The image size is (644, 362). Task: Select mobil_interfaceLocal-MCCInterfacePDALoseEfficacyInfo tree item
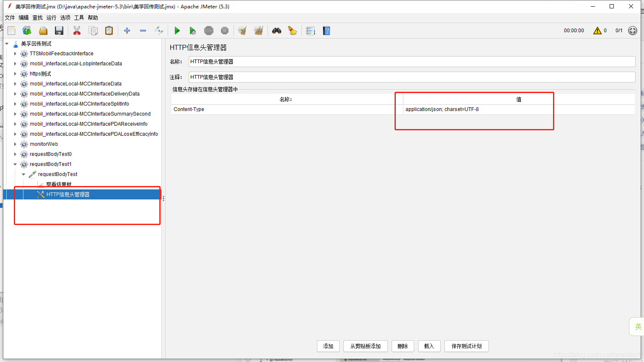pos(94,134)
